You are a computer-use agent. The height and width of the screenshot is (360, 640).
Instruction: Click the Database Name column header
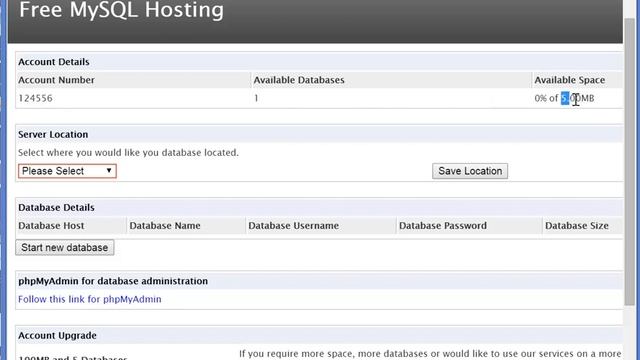[x=165, y=226]
